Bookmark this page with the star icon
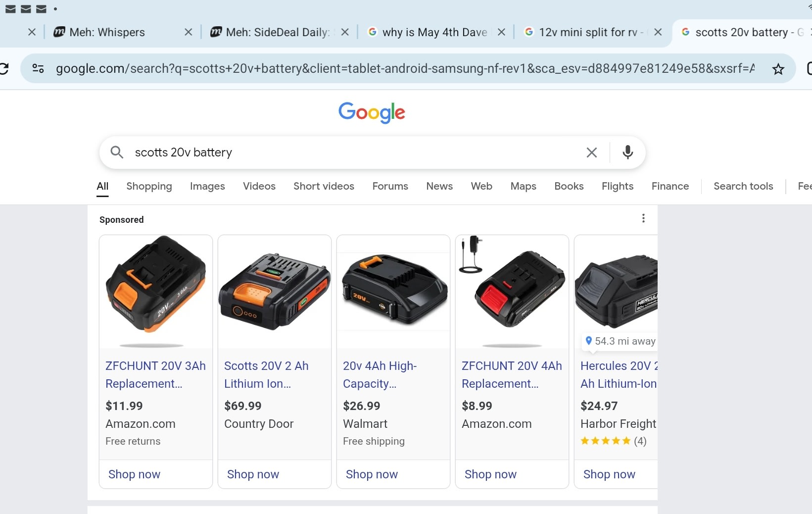Viewport: 812px width, 514px height. tap(778, 69)
